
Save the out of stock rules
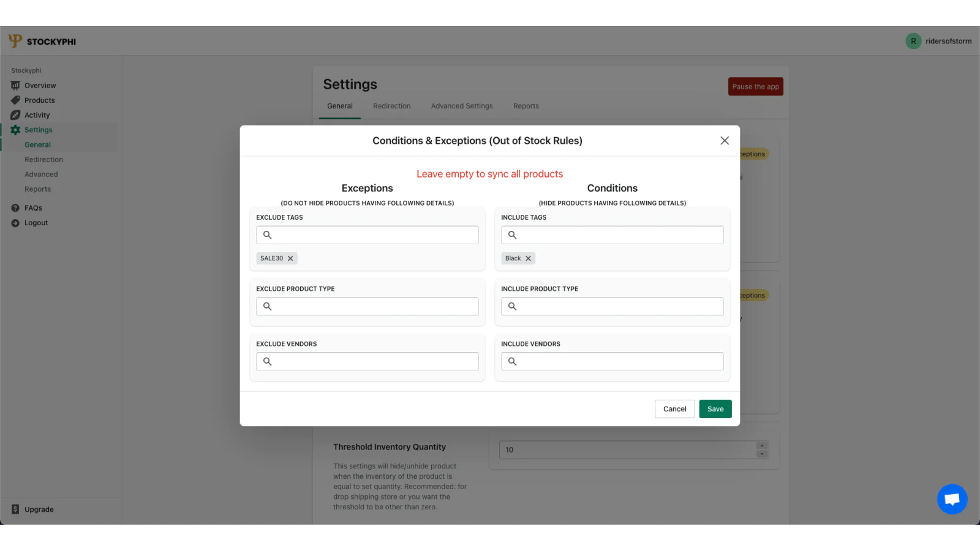coord(715,409)
